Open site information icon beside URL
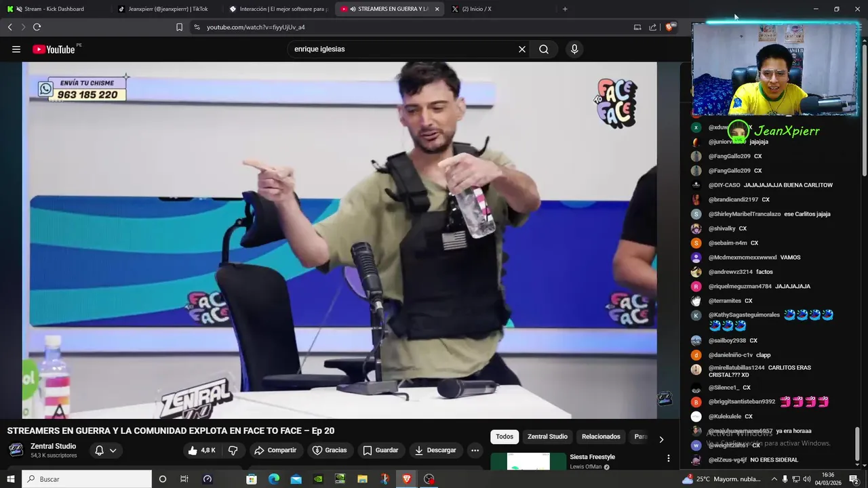Image resolution: width=868 pixels, height=488 pixels. click(197, 27)
